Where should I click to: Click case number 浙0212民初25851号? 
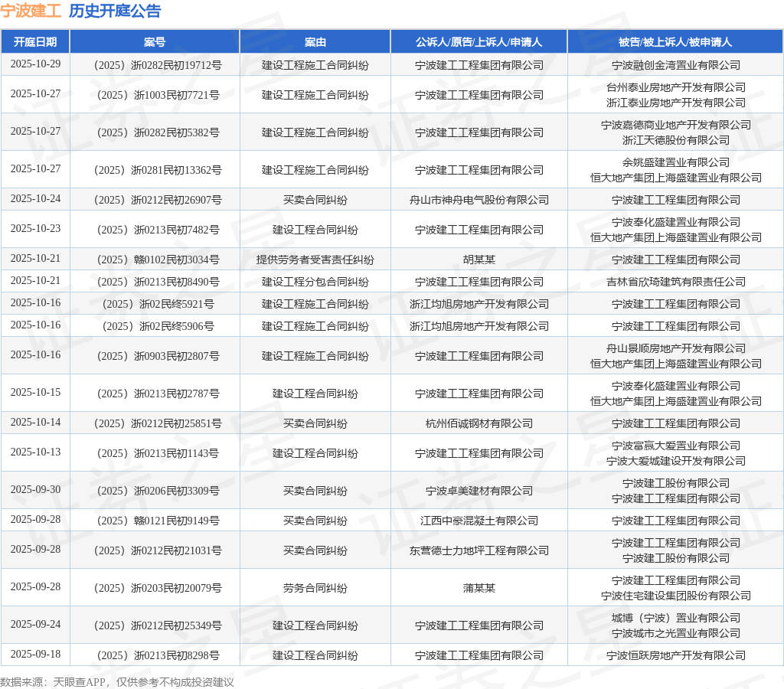tap(158, 423)
